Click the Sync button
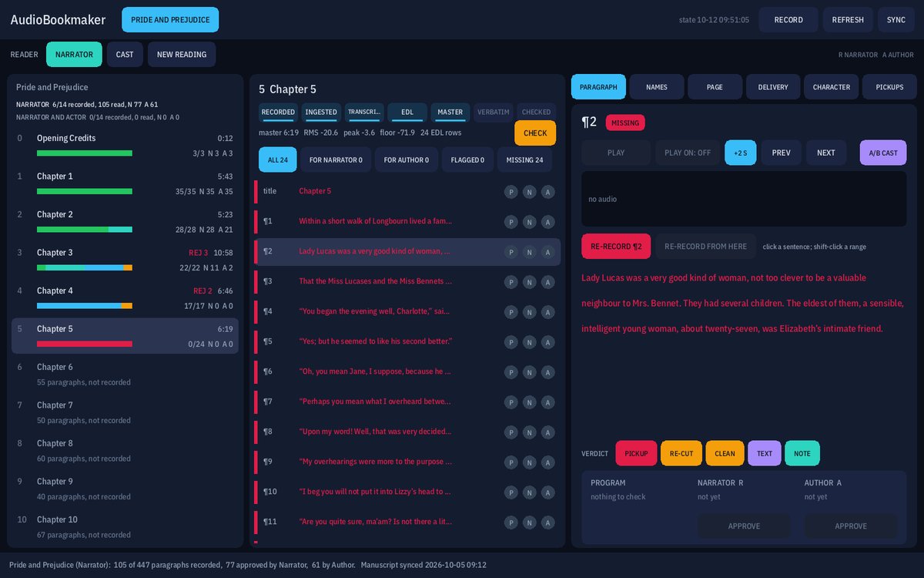 (x=896, y=20)
